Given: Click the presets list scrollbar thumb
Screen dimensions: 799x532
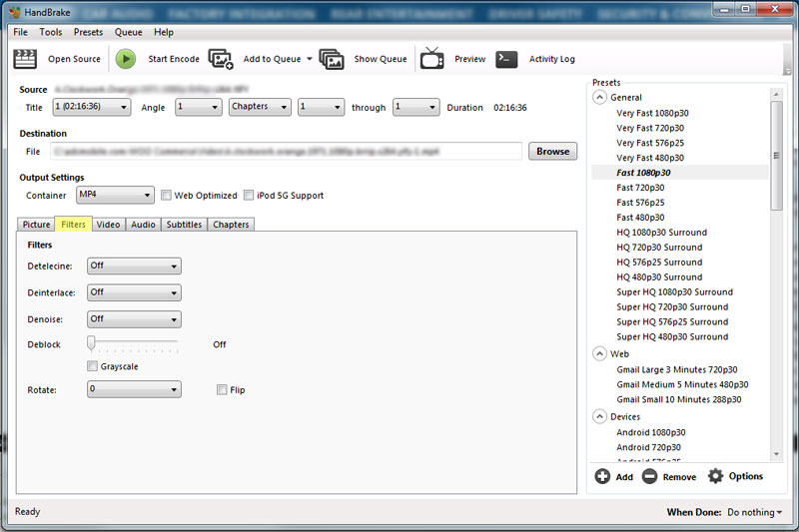Looking at the screenshot, I should click(x=776, y=156).
